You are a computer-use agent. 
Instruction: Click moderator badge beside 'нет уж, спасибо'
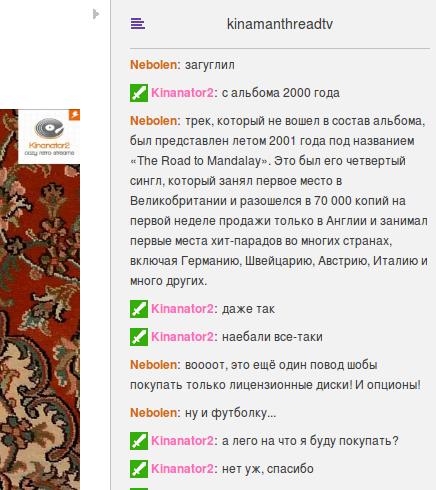pyautogui.click(x=139, y=469)
